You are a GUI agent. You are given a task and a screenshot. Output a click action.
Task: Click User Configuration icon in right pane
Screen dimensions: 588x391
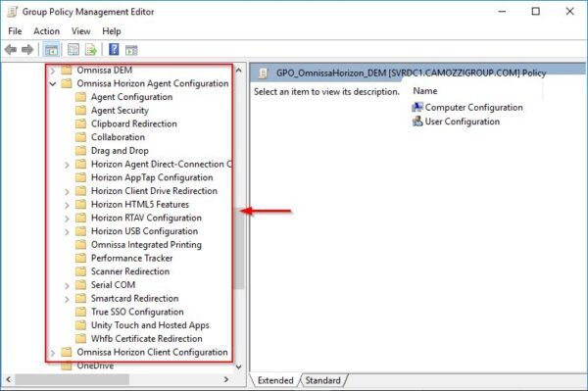417,122
